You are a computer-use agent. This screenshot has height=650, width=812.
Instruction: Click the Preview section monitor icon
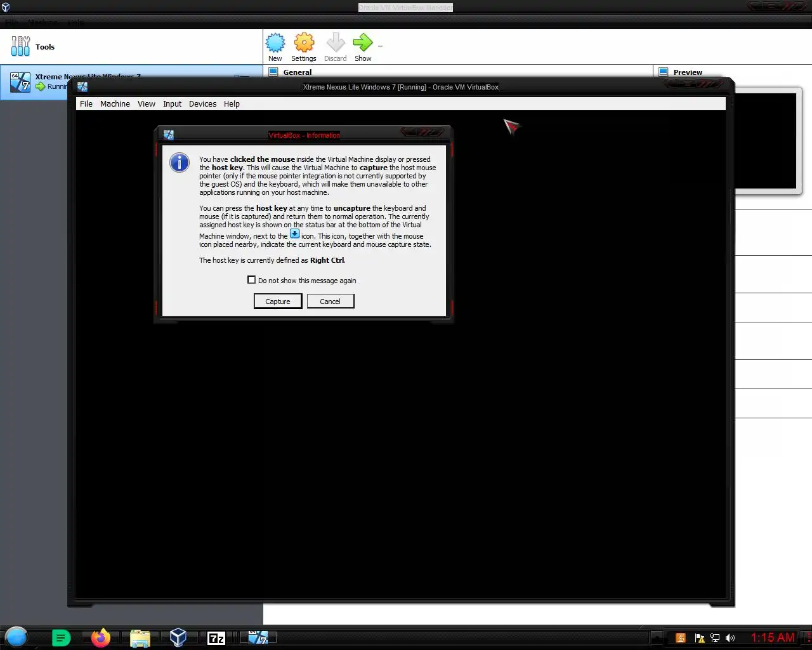point(664,72)
